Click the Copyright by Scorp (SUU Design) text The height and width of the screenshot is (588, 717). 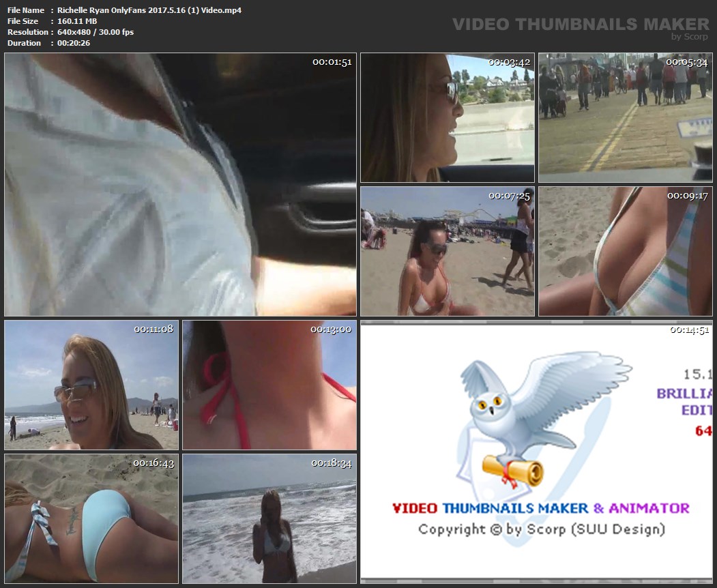pos(541,529)
